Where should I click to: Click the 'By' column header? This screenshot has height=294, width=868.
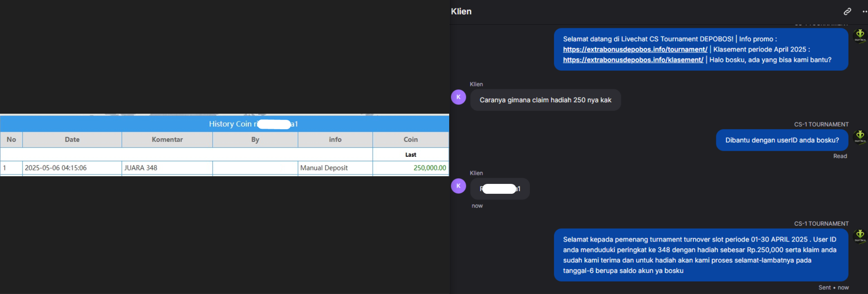(x=255, y=140)
